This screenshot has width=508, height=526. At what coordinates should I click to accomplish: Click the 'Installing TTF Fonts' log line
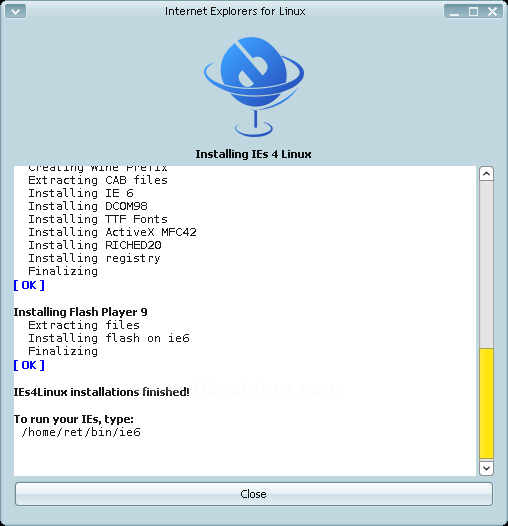pos(98,219)
